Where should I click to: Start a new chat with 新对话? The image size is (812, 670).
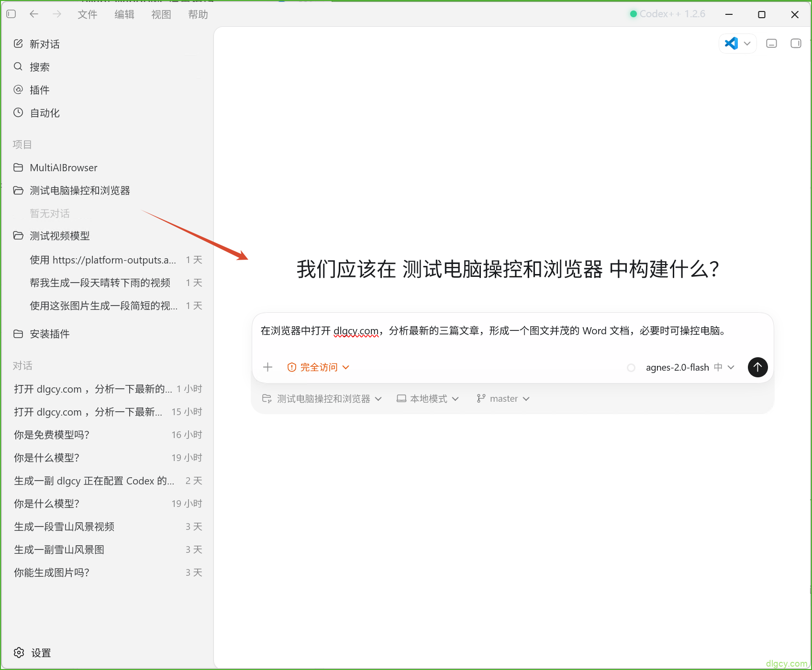(x=107, y=44)
